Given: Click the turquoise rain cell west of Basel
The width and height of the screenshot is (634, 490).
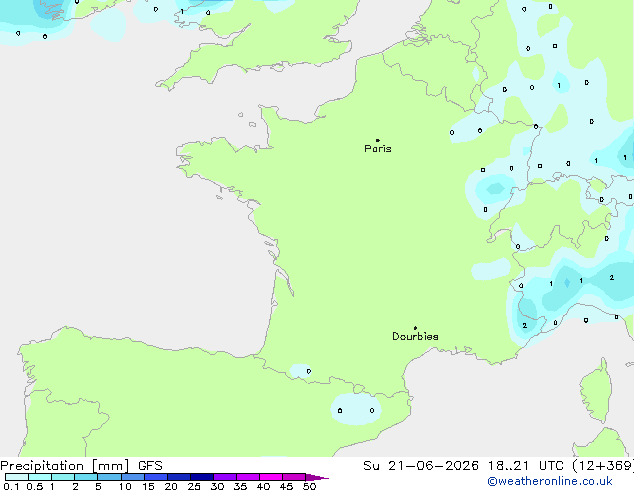Looking at the screenshot, I should point(495,189).
